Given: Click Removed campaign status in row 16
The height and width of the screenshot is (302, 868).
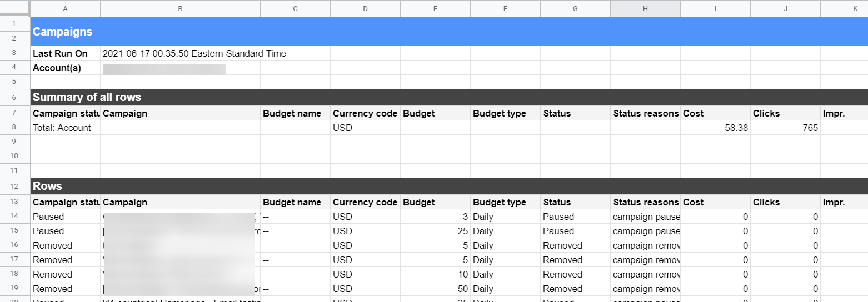Looking at the screenshot, I should pos(66,245).
